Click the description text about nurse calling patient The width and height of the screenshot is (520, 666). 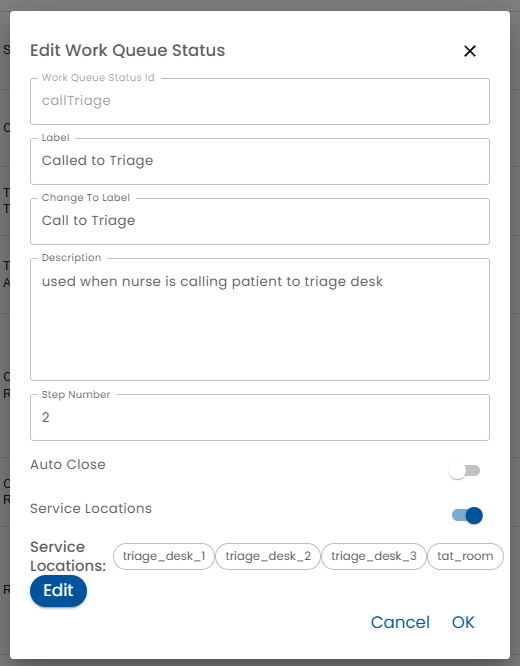point(212,281)
